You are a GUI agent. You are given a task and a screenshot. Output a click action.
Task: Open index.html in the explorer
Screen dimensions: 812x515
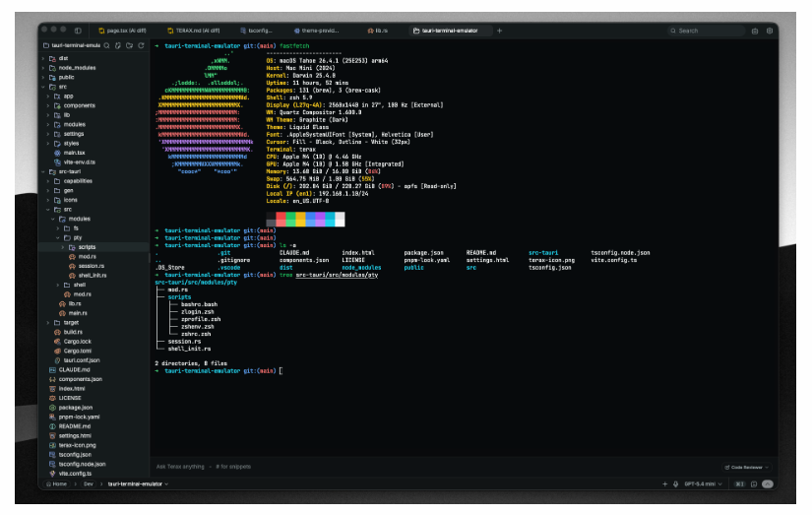67,389
